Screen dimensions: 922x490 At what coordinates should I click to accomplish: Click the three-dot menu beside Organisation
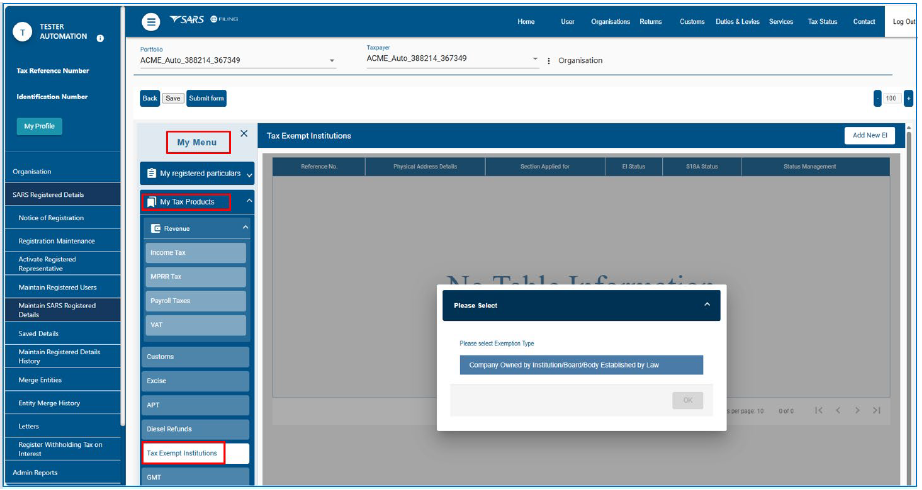click(x=548, y=61)
